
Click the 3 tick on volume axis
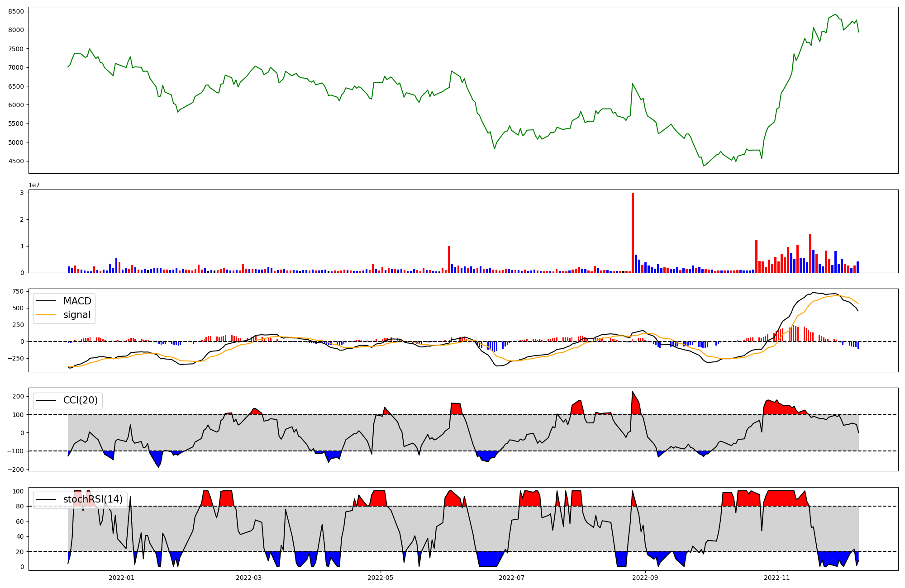click(21, 193)
